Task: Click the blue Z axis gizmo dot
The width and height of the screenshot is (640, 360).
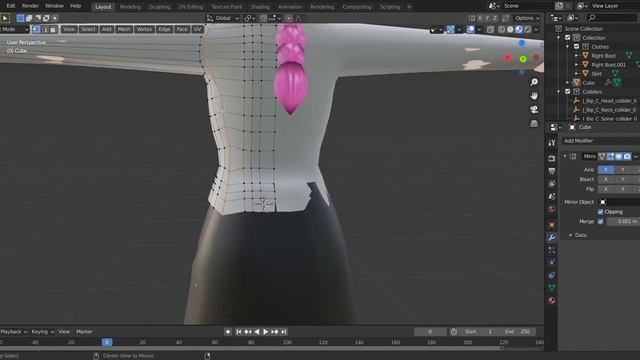Action: (522, 43)
